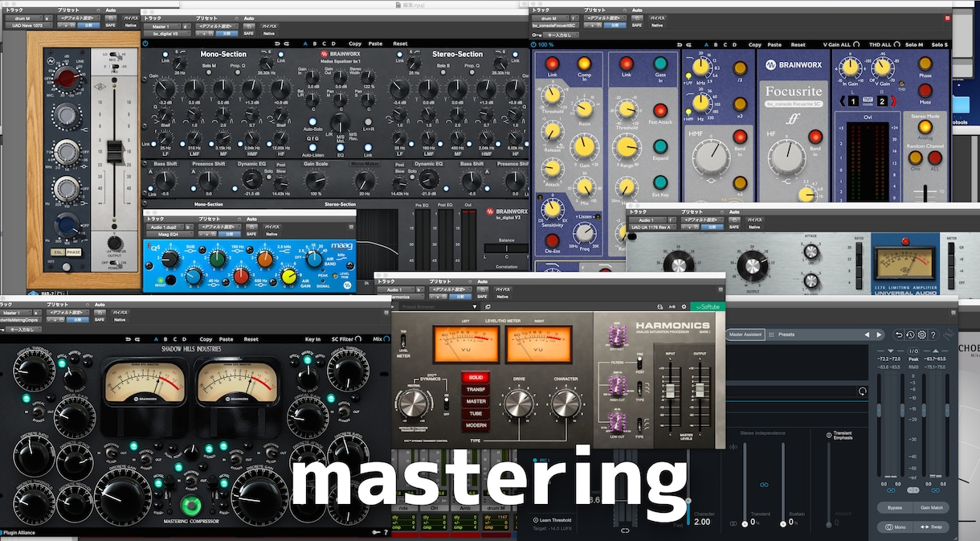Click the Softube logo button
The height and width of the screenshot is (541, 980).
coord(708,306)
